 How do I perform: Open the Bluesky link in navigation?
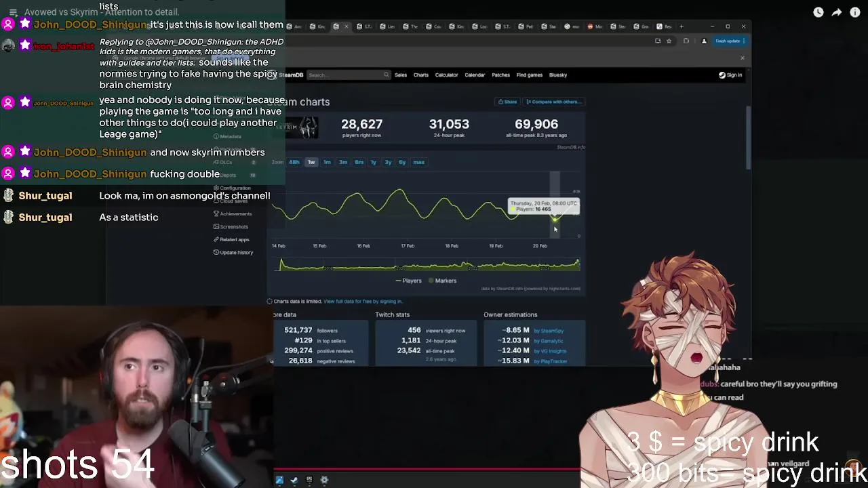point(558,75)
